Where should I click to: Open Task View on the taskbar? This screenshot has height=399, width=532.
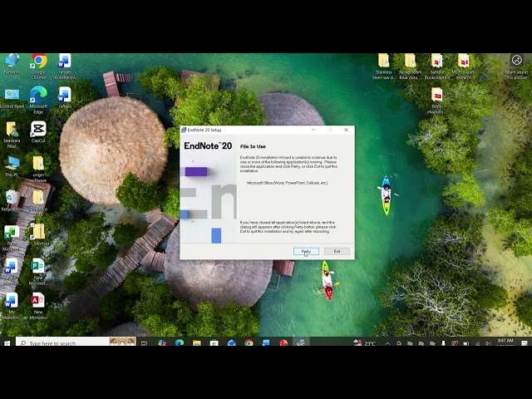click(x=144, y=343)
